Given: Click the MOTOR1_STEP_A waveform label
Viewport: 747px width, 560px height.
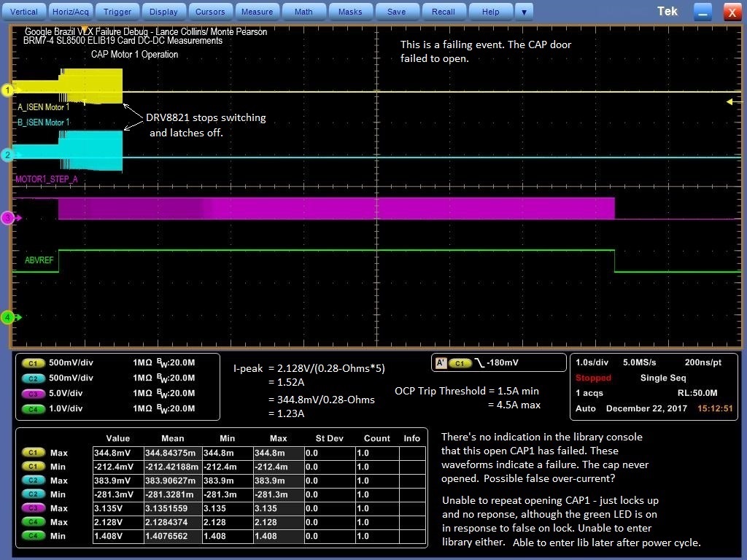Looking at the screenshot, I should (46, 179).
